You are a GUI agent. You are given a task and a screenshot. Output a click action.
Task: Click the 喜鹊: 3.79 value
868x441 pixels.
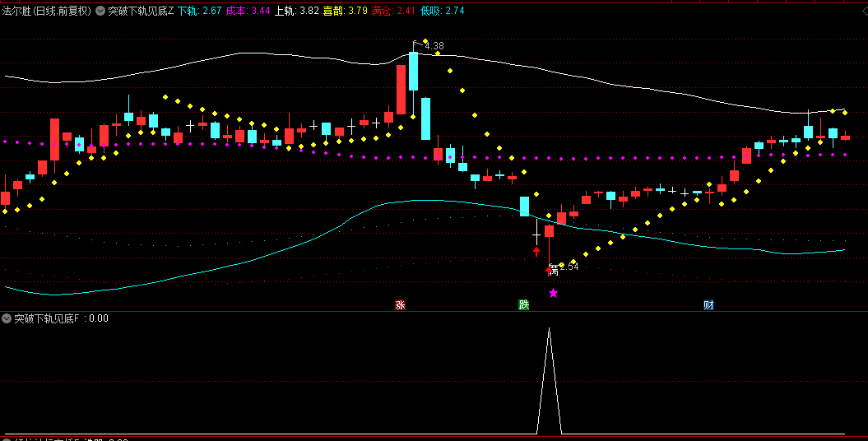coord(346,11)
